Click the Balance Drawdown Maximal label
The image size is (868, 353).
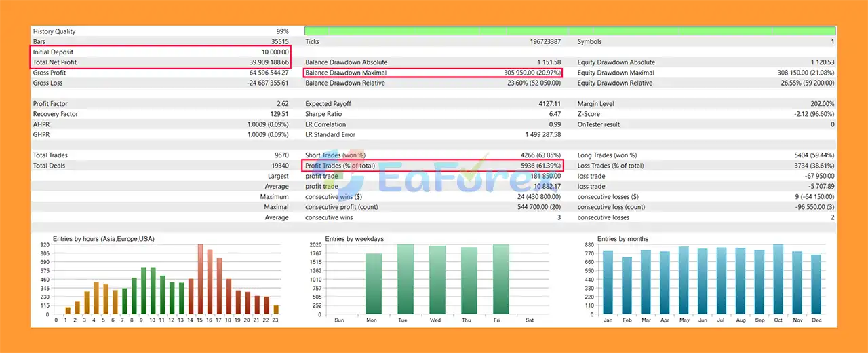(346, 73)
